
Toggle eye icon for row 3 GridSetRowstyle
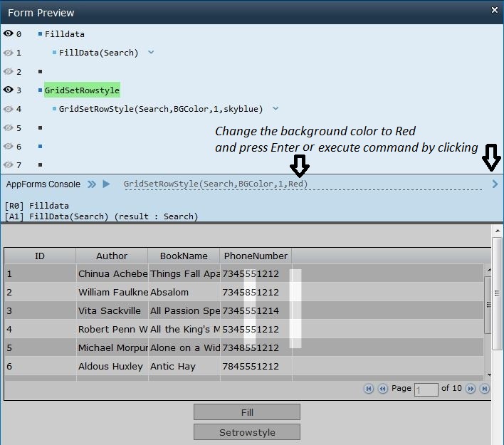(8, 90)
